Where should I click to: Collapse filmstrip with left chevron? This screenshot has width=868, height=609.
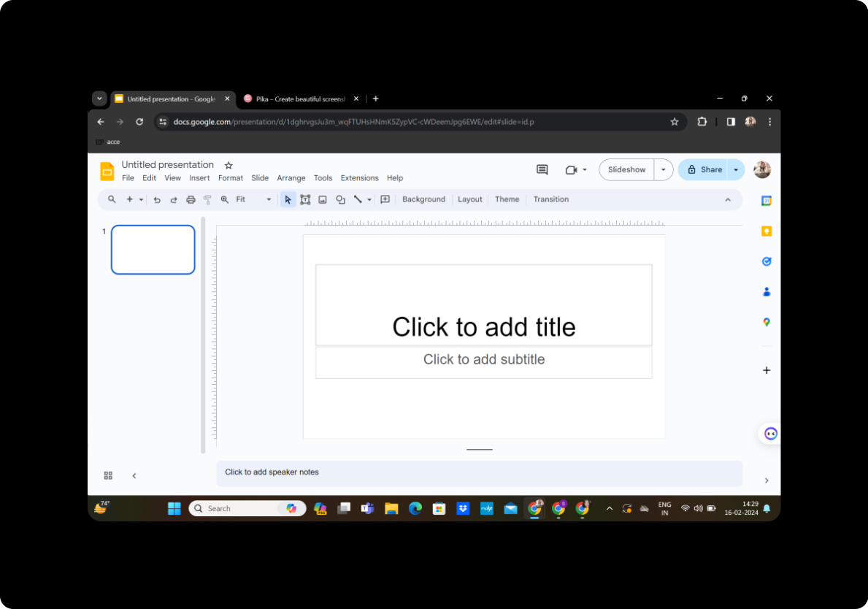(x=134, y=475)
